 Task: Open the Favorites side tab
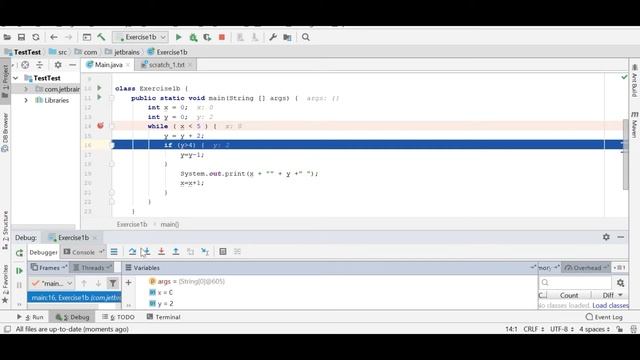tap(5, 283)
